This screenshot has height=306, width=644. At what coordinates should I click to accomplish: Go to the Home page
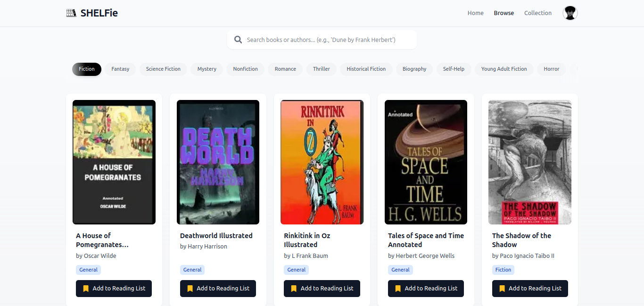pyautogui.click(x=475, y=13)
